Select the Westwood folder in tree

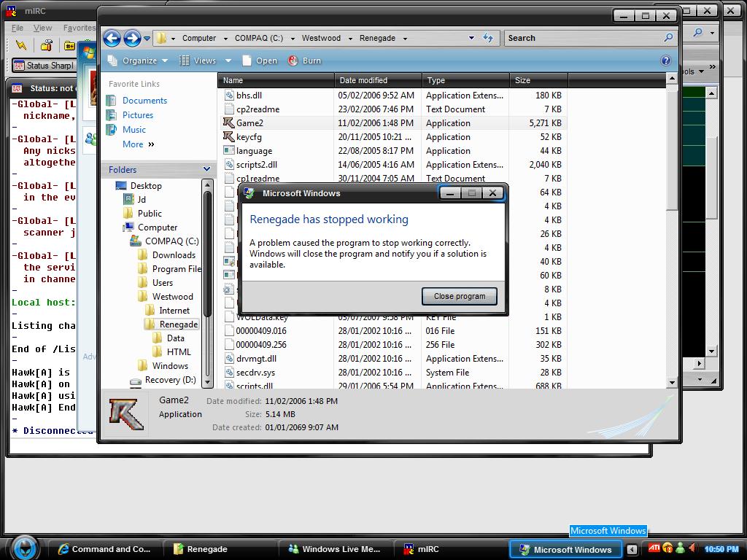coord(172,297)
